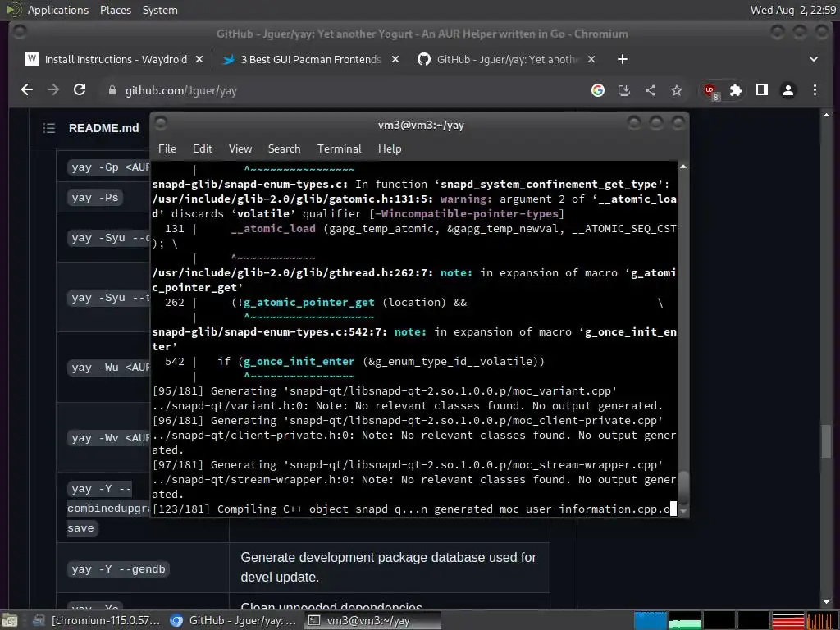
Task: Open a new browser tab with plus
Action: (x=622, y=59)
